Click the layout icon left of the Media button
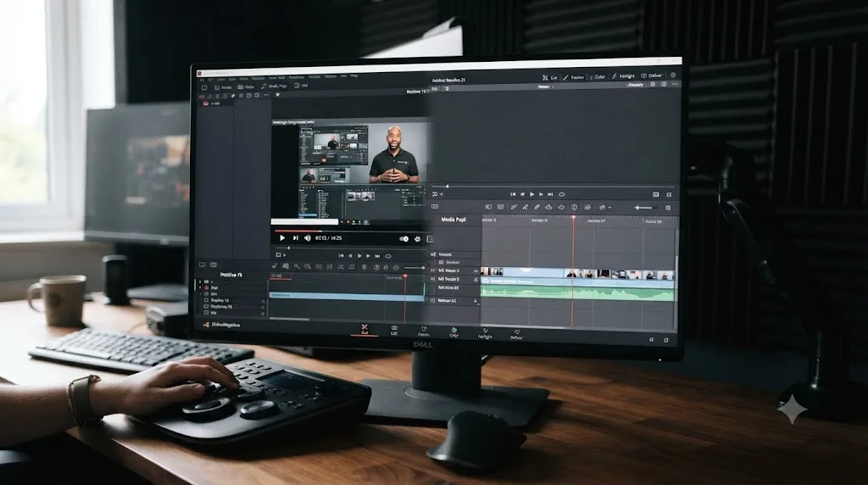The height and width of the screenshot is (485, 868). (203, 87)
